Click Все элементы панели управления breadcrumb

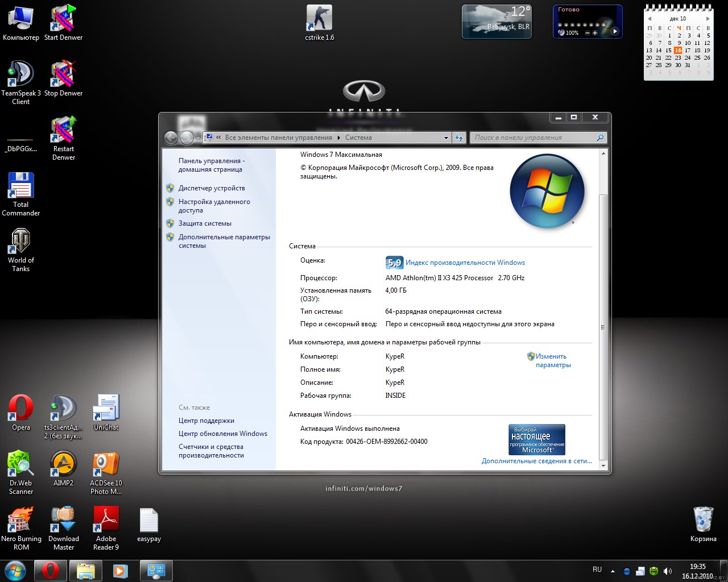point(279,138)
